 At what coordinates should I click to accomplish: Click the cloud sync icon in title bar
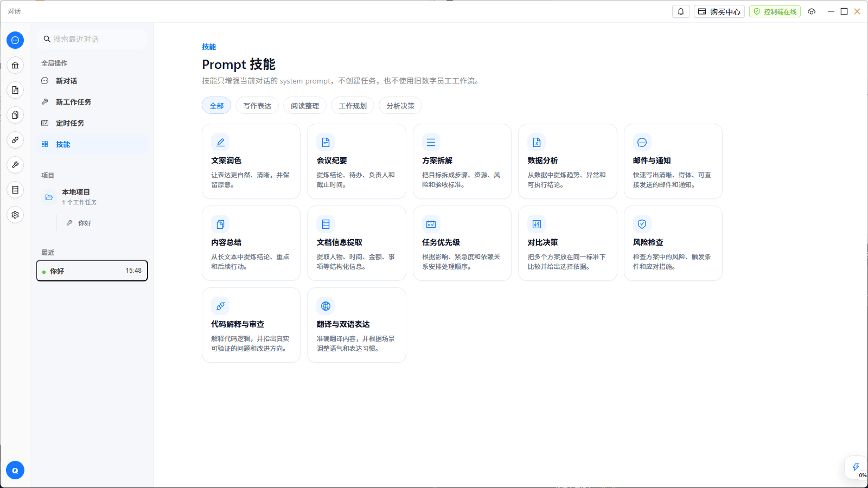(812, 11)
